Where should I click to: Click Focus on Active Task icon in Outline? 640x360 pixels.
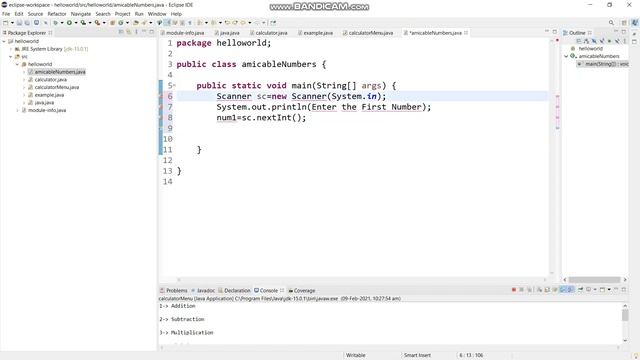click(579, 41)
